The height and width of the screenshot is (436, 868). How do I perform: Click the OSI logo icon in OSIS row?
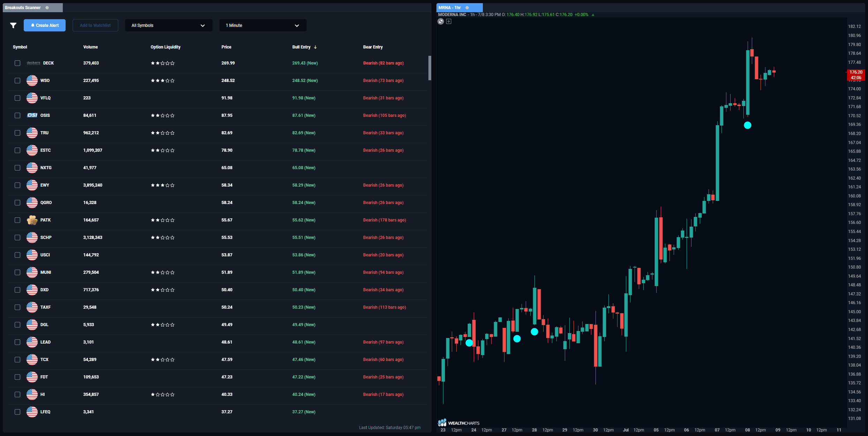point(32,115)
